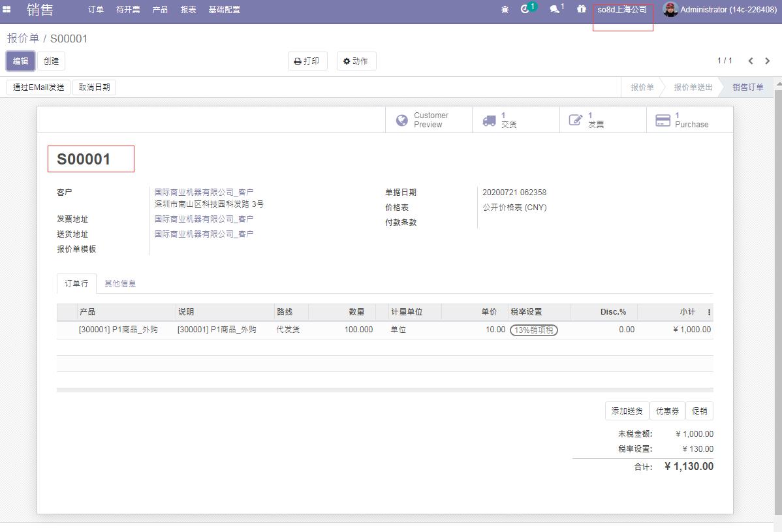Open the Administrator user menu
This screenshot has height=532, width=782.
pyautogui.click(x=719, y=10)
